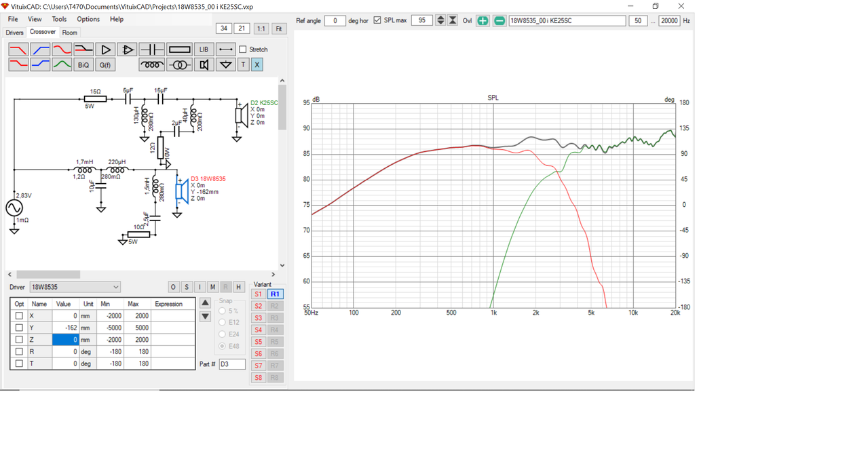868x470 pixels.
Task: Insert a ground symbol
Action: [226, 64]
